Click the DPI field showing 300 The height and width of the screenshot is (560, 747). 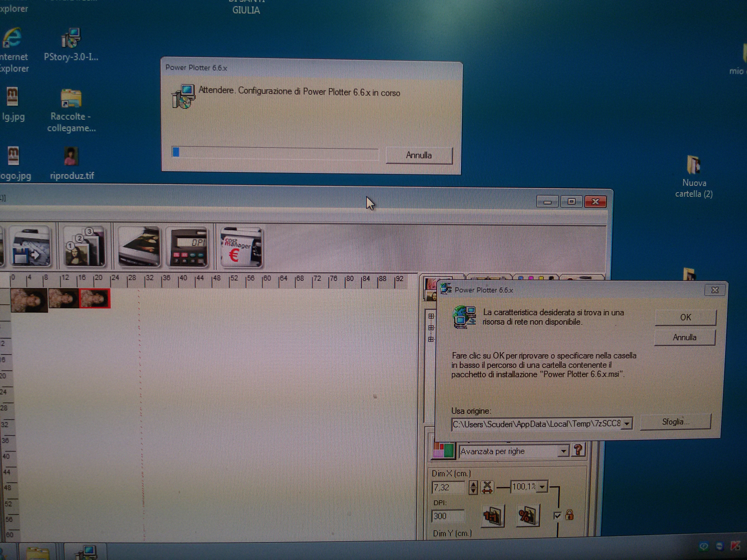448,516
